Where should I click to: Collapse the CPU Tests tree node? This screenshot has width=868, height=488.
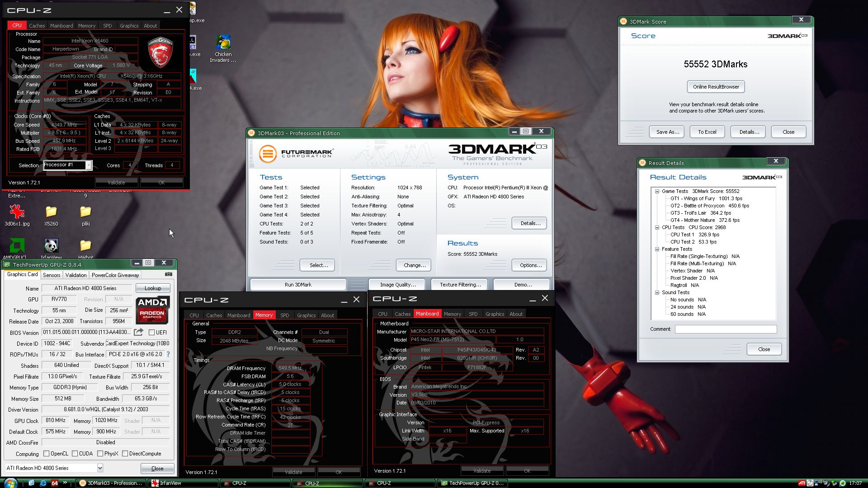pyautogui.click(x=657, y=227)
